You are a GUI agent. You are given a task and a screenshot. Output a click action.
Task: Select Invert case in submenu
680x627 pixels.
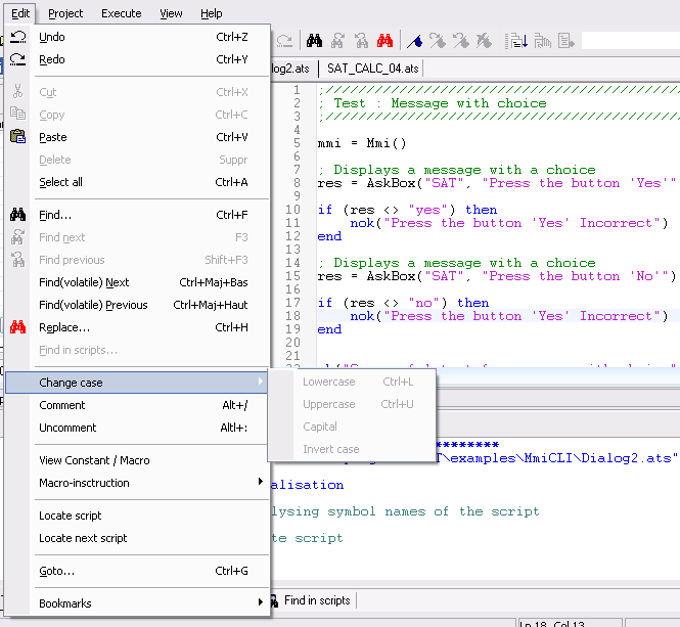[x=352, y=449]
